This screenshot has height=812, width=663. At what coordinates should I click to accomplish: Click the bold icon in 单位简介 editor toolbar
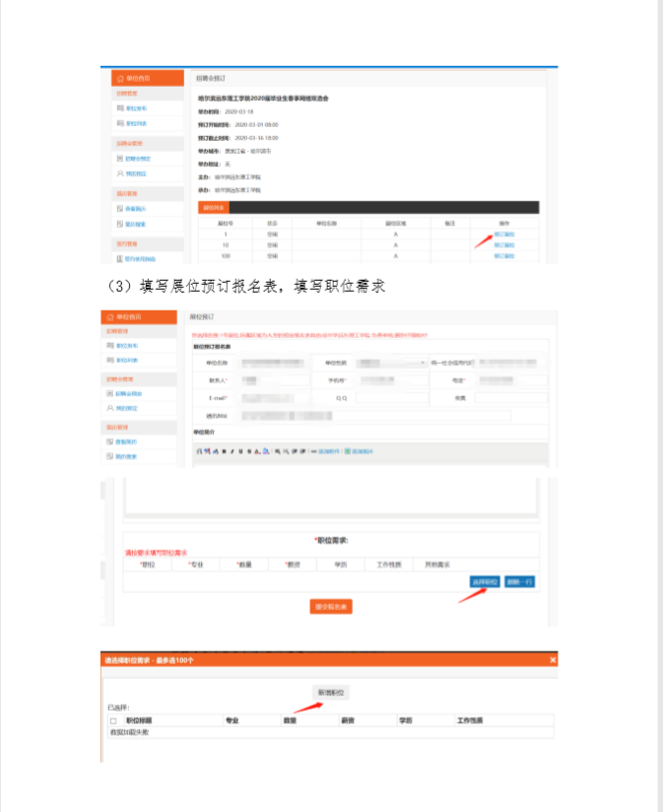coord(224,450)
